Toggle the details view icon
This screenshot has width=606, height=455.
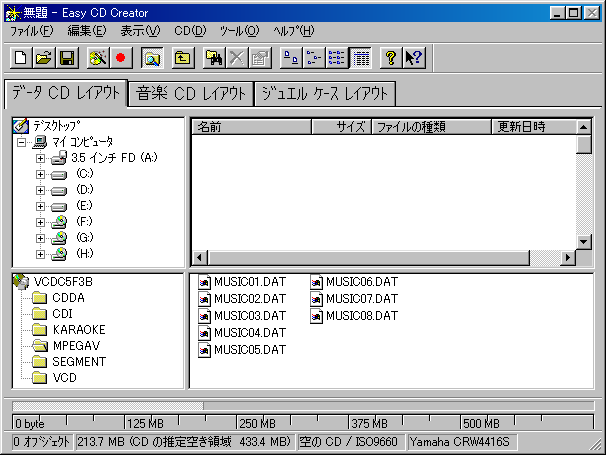[x=360, y=58]
